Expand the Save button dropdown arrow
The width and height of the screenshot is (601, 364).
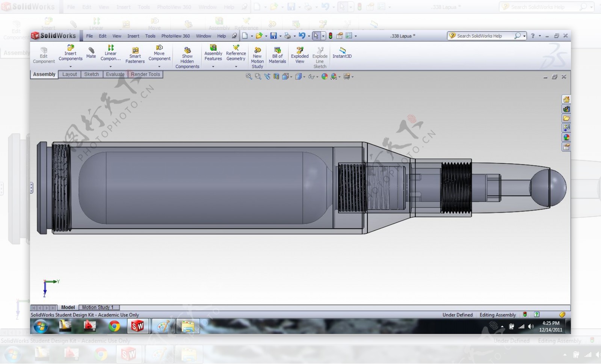(x=280, y=36)
